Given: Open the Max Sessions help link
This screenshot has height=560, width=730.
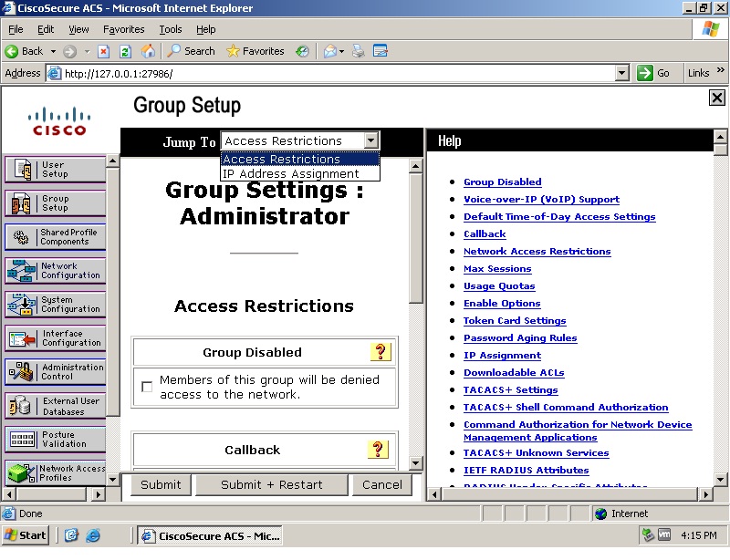Looking at the screenshot, I should click(497, 268).
